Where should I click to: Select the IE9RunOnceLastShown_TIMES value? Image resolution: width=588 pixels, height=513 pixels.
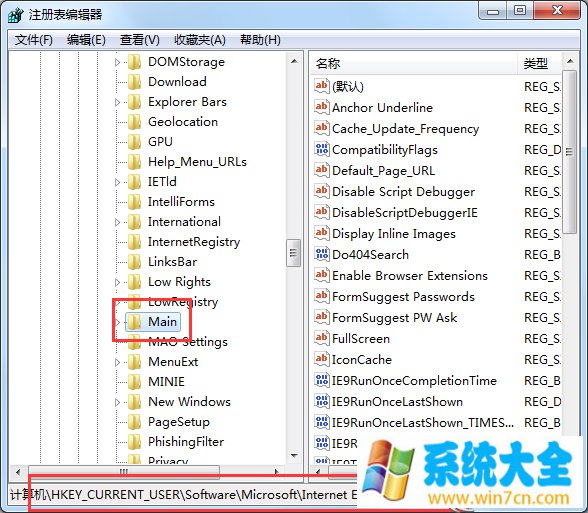click(x=423, y=423)
